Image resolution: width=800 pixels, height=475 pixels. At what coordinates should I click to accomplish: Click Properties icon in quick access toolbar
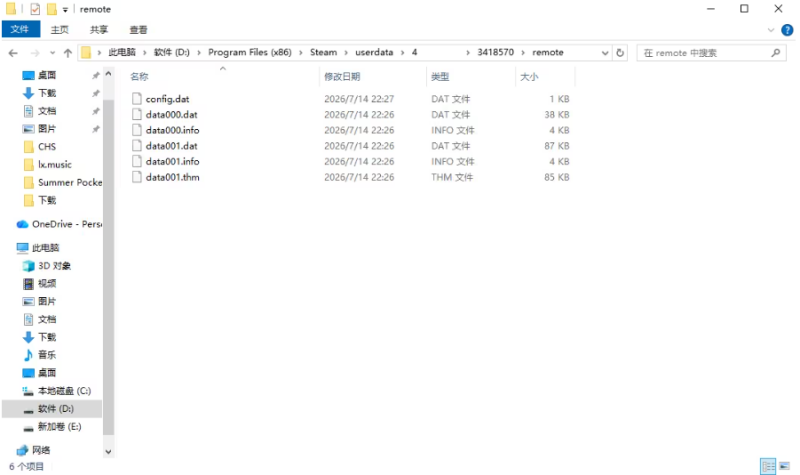coord(35,9)
